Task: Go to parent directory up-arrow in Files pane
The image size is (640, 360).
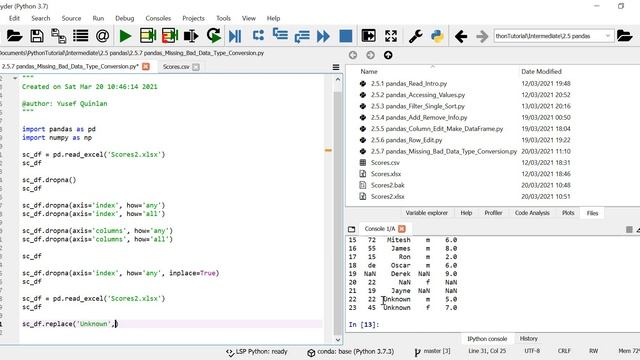Action: [x=388, y=55]
